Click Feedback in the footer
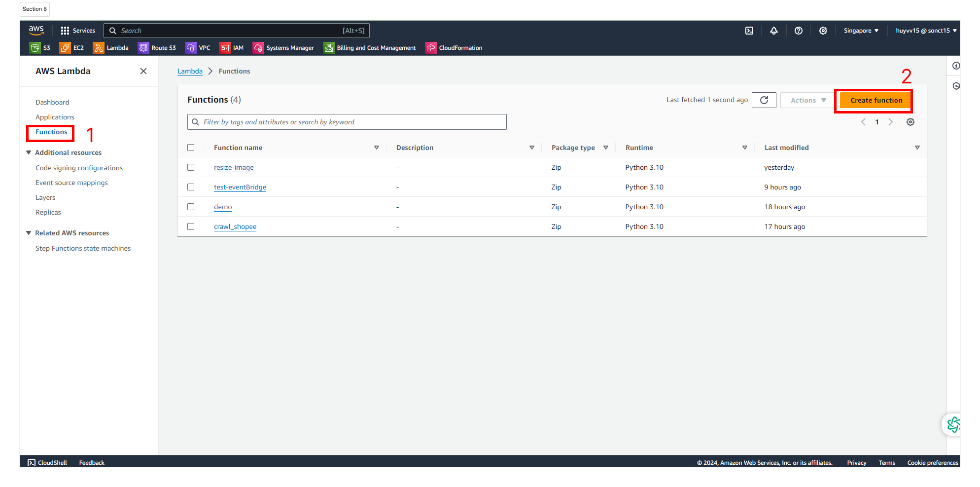Viewport: 980px width, 487px height. (x=92, y=463)
